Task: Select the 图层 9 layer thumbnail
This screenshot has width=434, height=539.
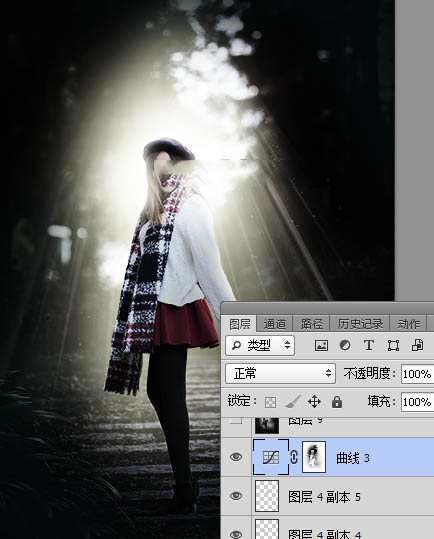Action: (x=267, y=425)
